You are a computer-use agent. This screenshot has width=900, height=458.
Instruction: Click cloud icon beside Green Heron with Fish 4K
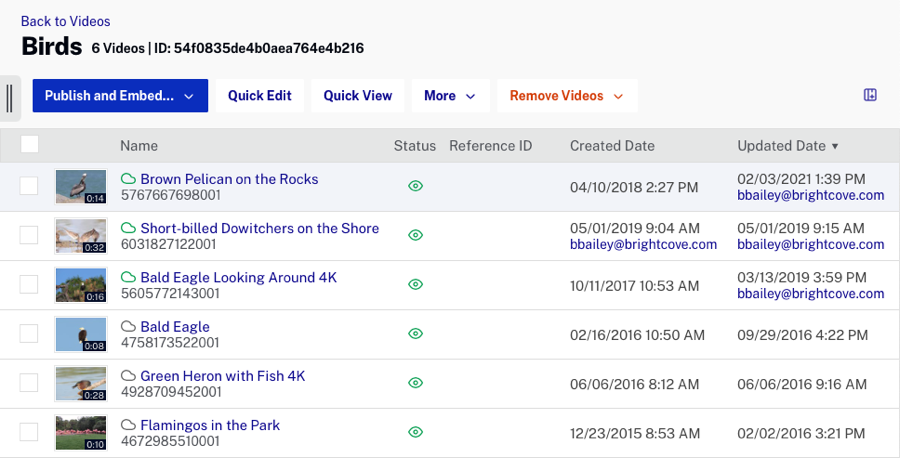tap(128, 376)
